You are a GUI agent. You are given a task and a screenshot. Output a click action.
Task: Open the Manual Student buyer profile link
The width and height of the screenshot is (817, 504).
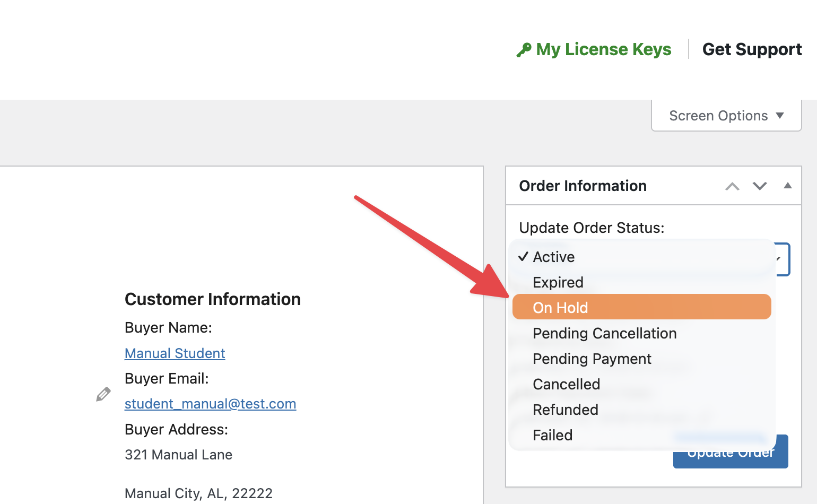[175, 353]
